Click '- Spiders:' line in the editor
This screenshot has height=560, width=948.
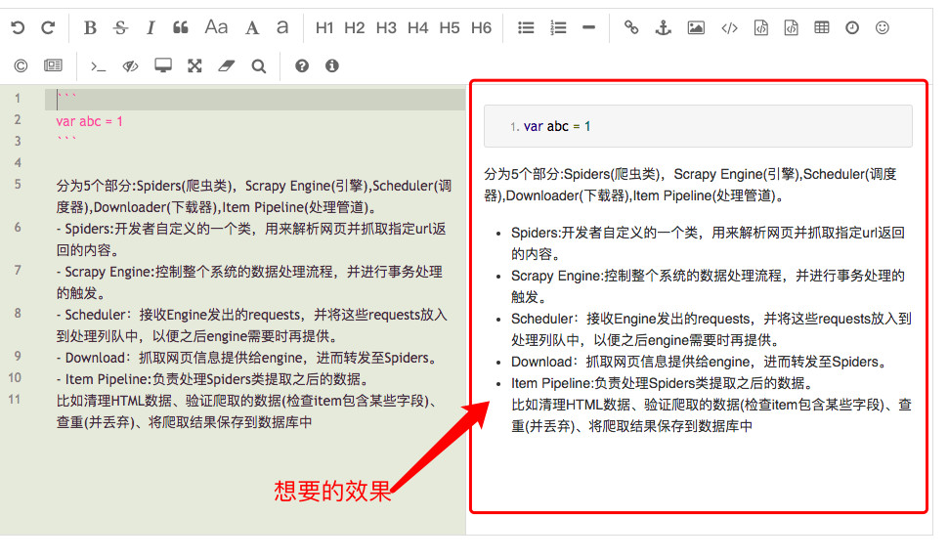pos(251,238)
